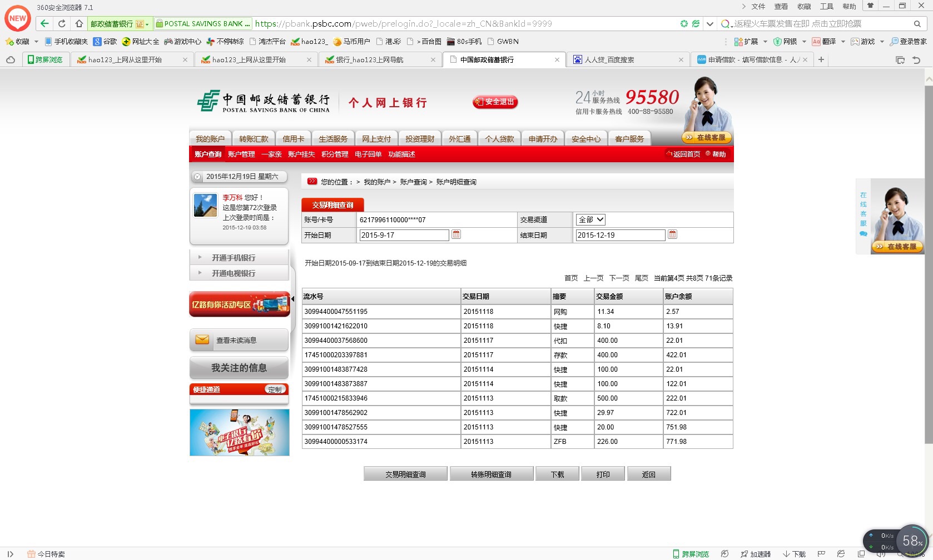Open the 安全中心 navigation tab
The image size is (933, 560).
pos(586,138)
